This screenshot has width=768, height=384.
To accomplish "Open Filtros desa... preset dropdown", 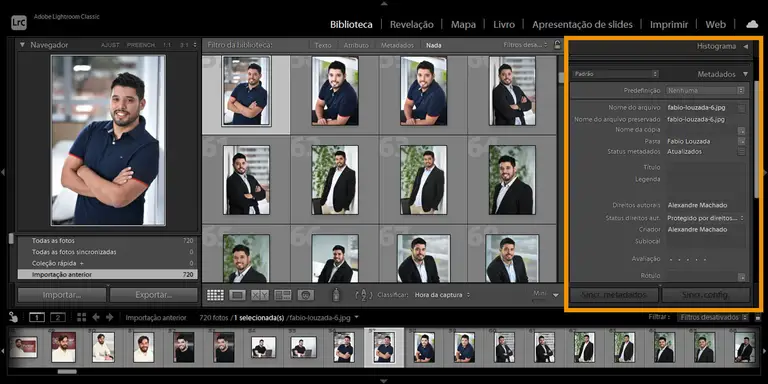I will click(x=526, y=45).
